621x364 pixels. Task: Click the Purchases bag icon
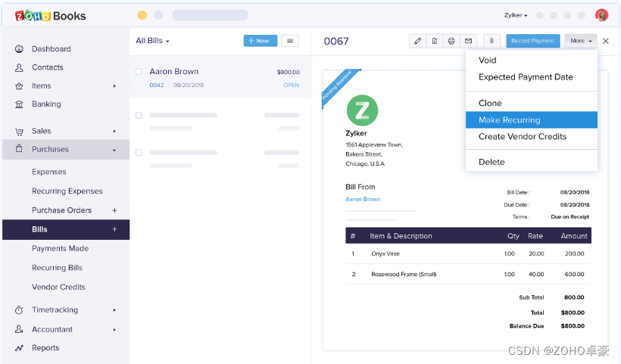19,149
